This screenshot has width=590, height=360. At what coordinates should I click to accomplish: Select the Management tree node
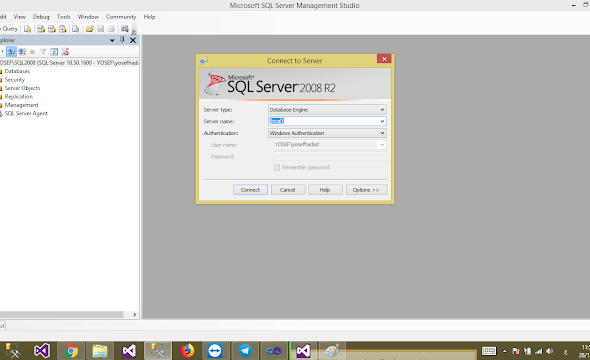click(x=21, y=105)
